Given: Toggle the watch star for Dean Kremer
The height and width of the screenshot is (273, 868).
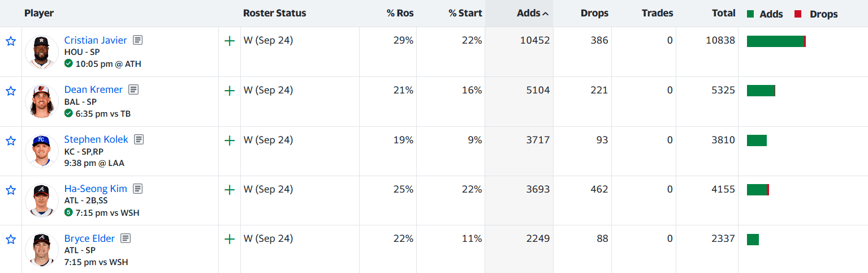Looking at the screenshot, I should pyautogui.click(x=11, y=91).
